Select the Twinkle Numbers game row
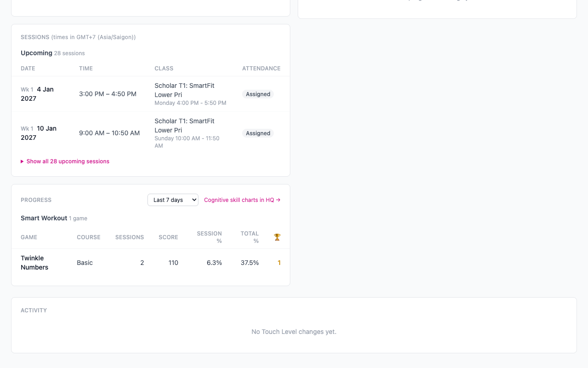 click(x=151, y=263)
